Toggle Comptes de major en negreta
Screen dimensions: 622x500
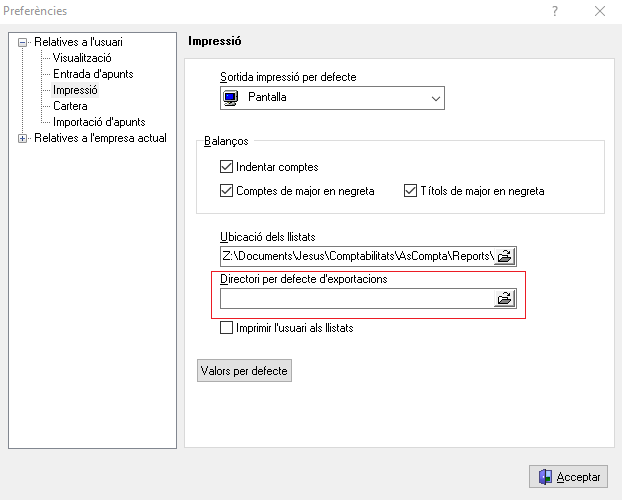(227, 191)
